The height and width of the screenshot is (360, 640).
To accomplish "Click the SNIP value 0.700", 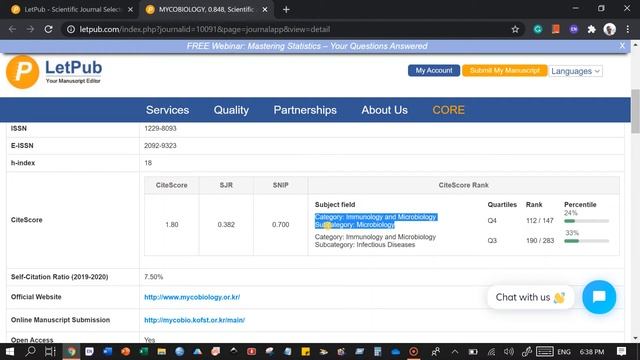I will point(280,224).
